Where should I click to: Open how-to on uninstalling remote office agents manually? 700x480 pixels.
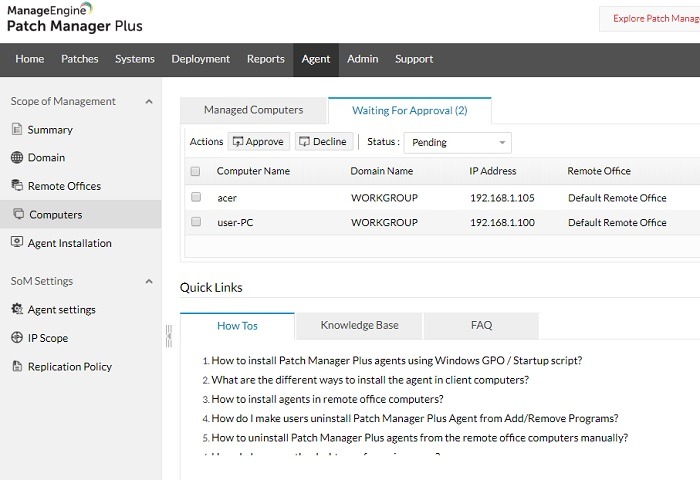[420, 438]
